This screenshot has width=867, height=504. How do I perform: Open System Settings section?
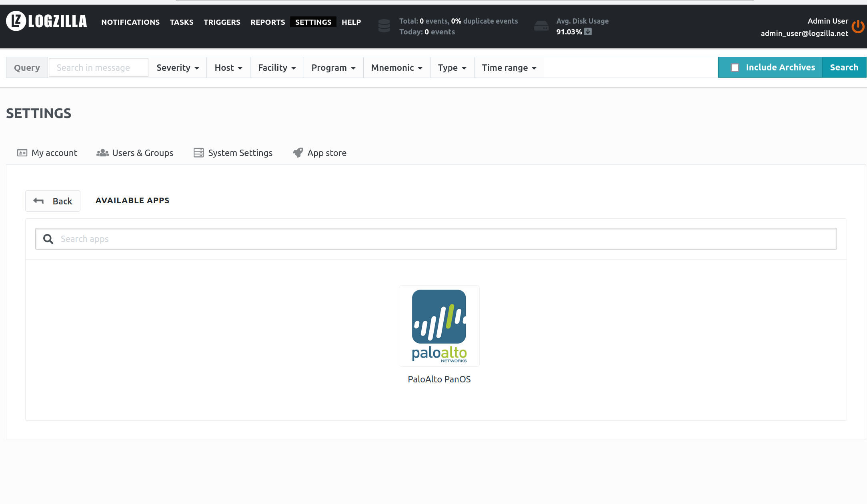232,153
